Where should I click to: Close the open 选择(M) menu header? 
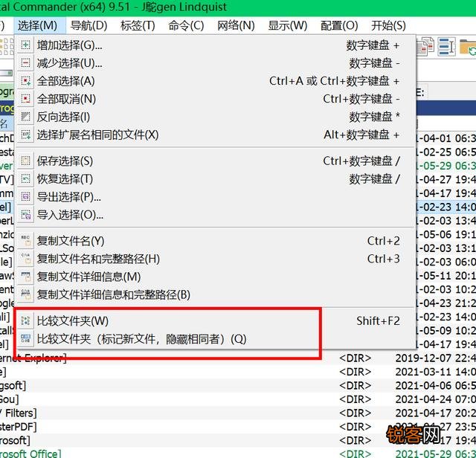(38, 25)
